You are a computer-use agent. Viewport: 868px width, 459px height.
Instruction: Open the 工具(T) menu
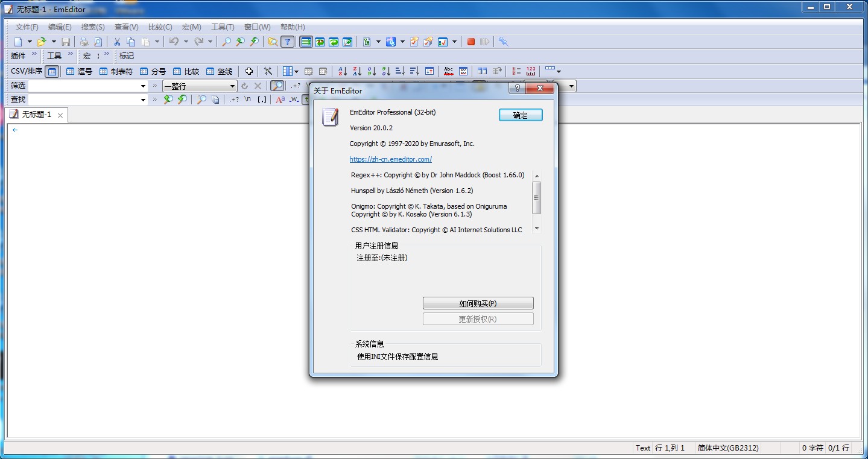[223, 27]
